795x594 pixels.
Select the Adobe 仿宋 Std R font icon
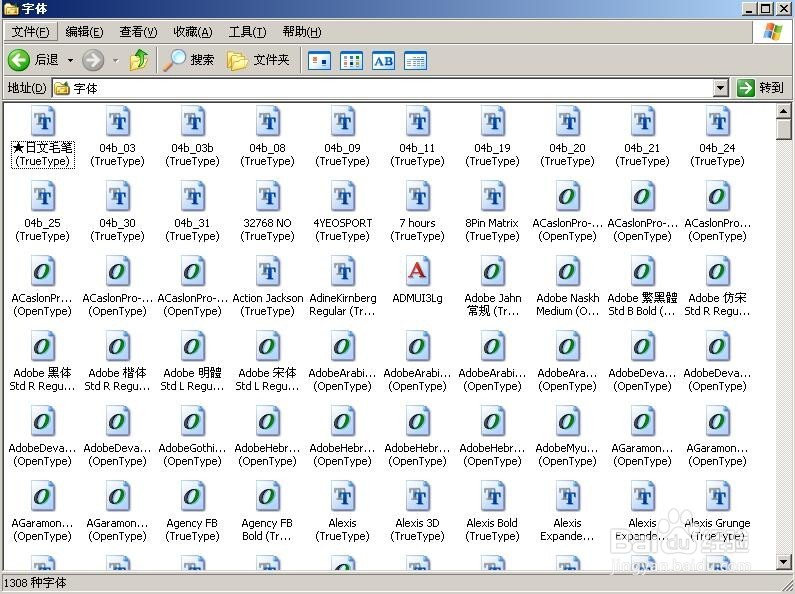pos(717,271)
